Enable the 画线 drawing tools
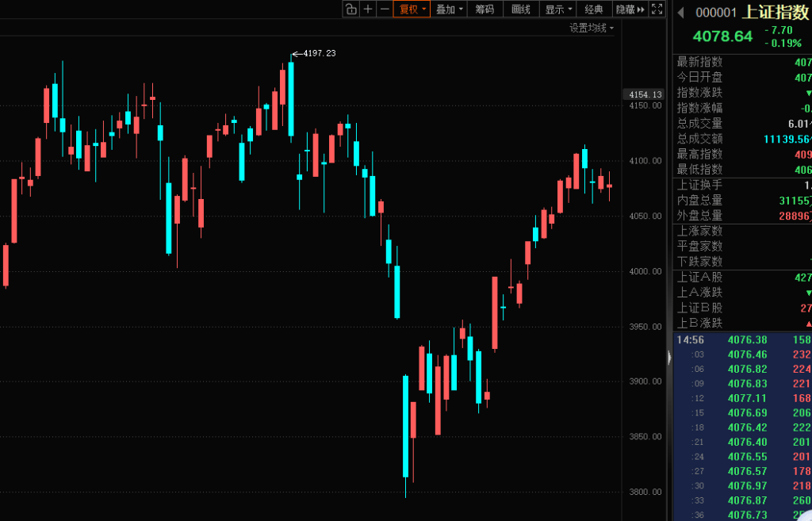This screenshot has width=812, height=521. tap(520, 10)
